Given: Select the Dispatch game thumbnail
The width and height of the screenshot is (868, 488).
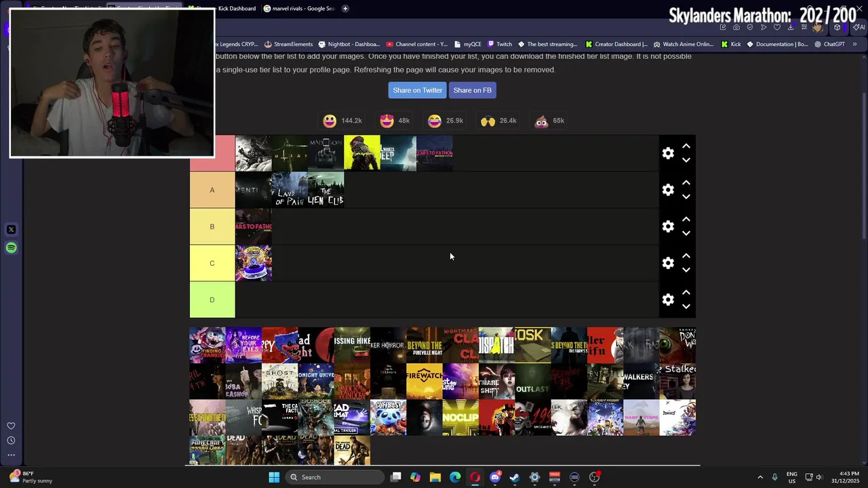Looking at the screenshot, I should [x=496, y=346].
